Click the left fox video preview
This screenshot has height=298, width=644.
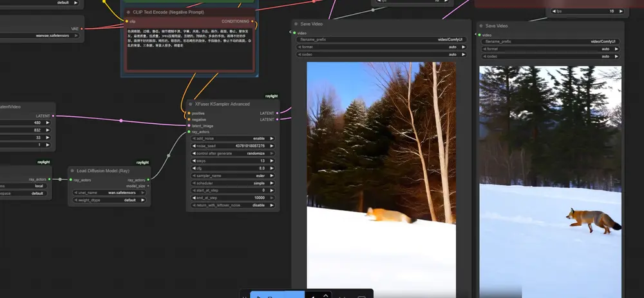(381, 174)
